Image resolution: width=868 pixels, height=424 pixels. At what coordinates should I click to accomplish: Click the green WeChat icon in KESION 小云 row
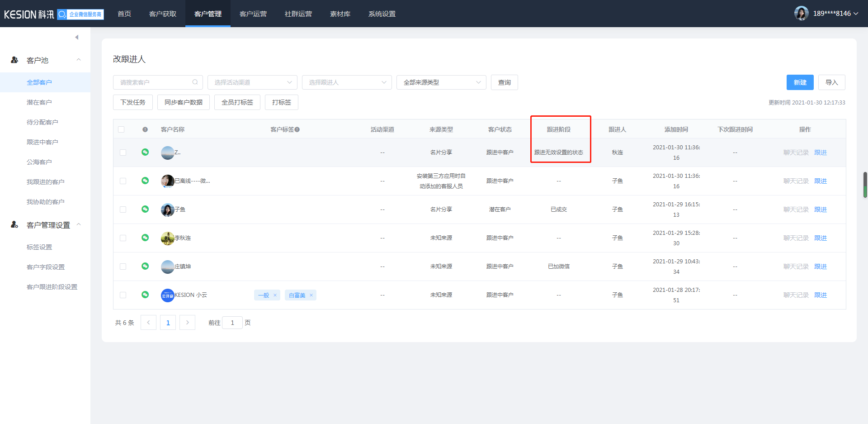pyautogui.click(x=145, y=295)
